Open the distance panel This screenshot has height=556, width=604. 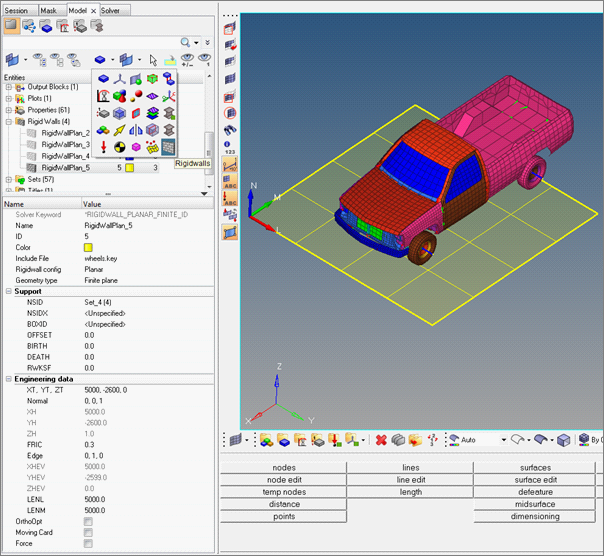284,504
